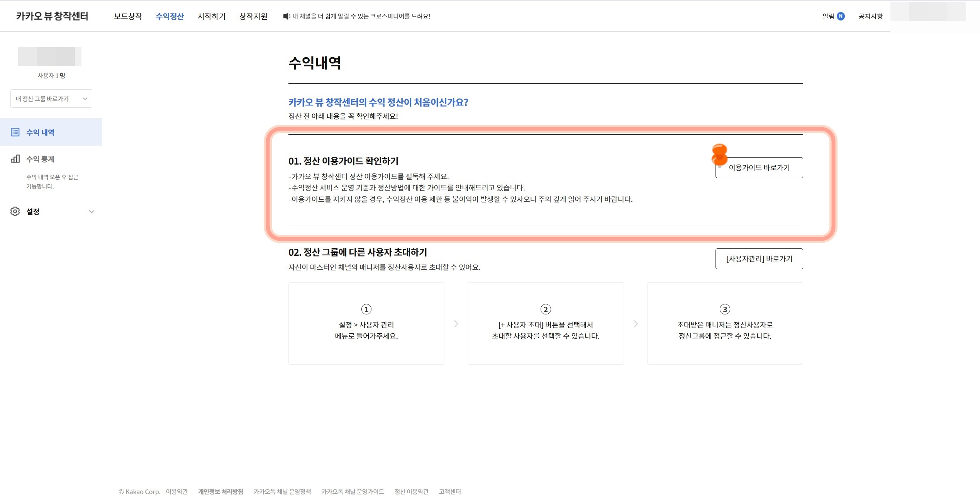Click the circled ① step icon
The height and width of the screenshot is (501, 980).
point(366,309)
